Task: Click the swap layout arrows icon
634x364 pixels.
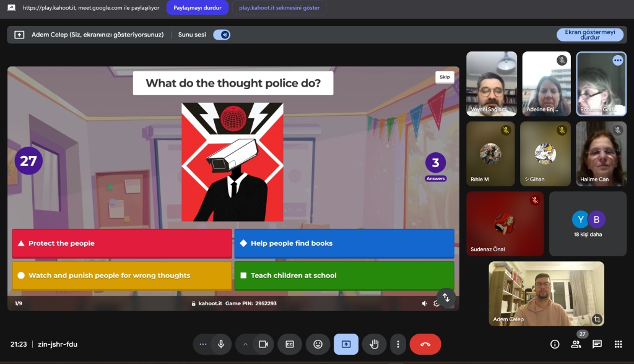Action: tap(446, 298)
